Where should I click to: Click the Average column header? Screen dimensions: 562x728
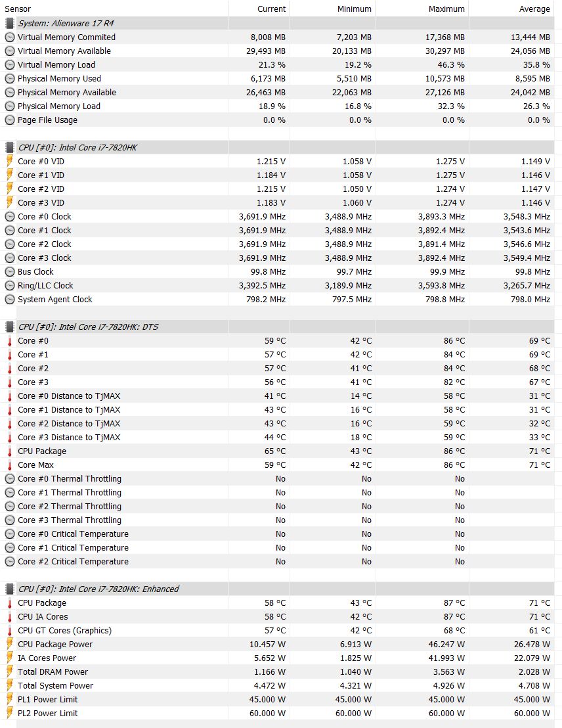534,9
